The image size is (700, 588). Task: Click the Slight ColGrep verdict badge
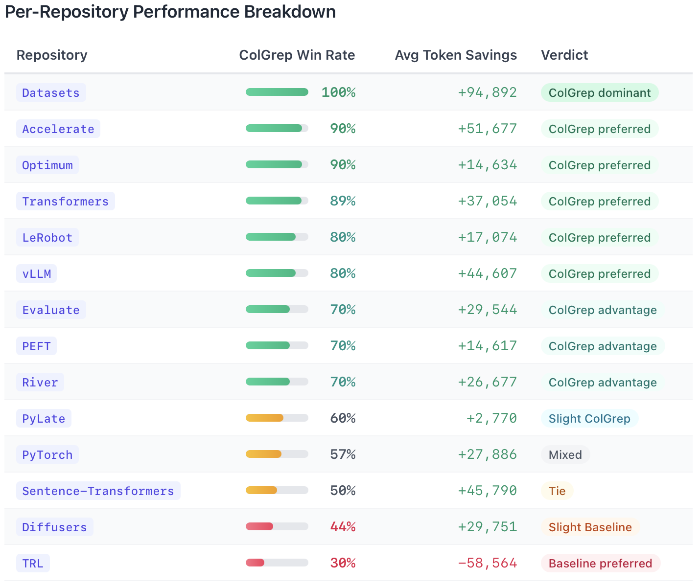point(589,419)
